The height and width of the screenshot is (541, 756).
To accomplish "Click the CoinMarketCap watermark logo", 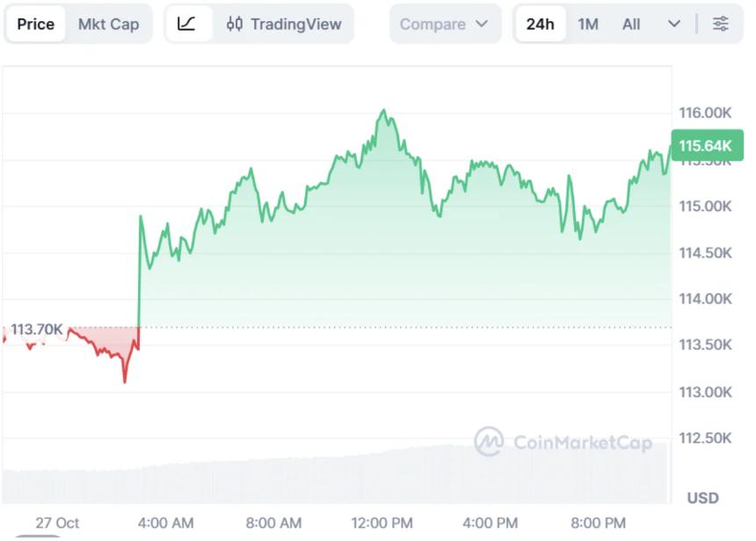I will pyautogui.click(x=489, y=442).
